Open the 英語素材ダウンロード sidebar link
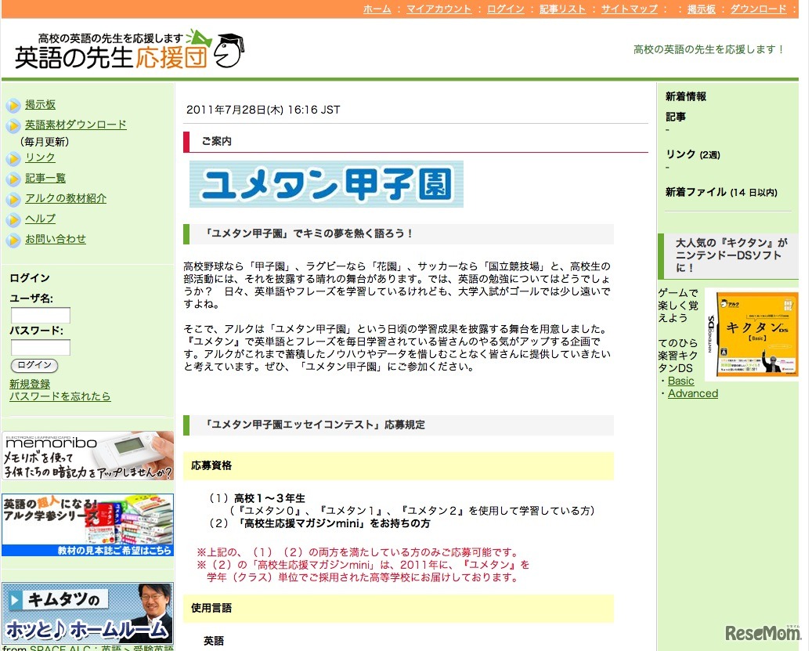This screenshot has width=812, height=651. pos(76,125)
